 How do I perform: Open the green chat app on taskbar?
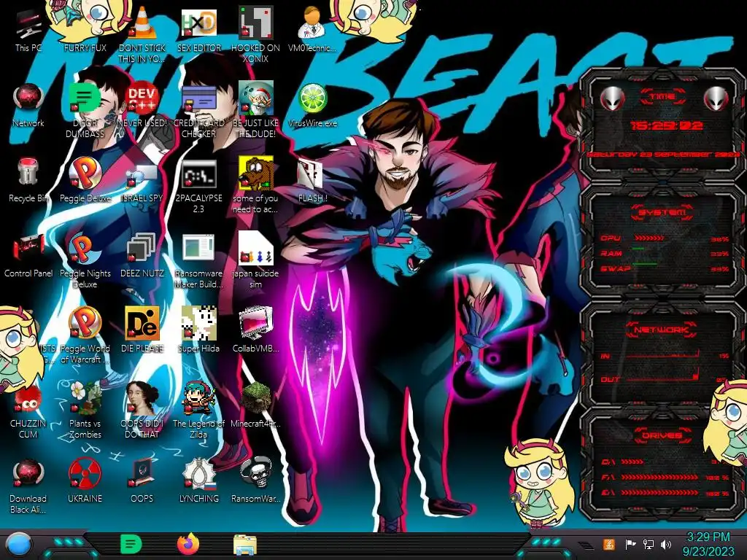[131, 544]
